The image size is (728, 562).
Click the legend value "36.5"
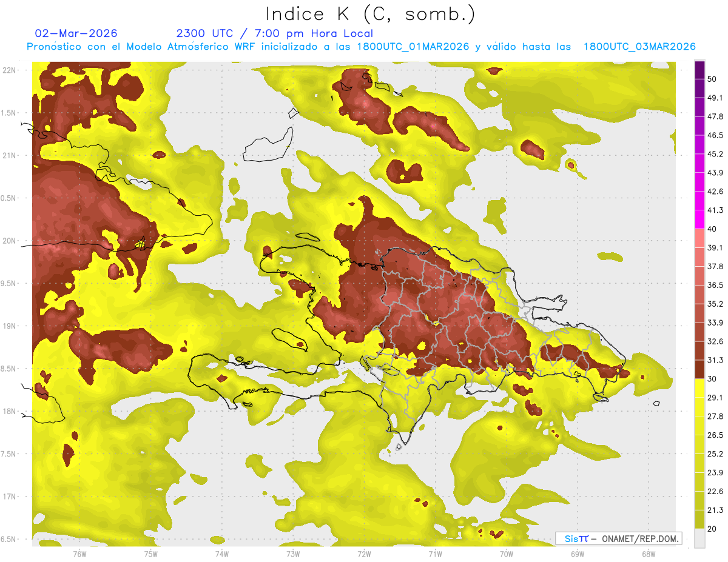click(715, 285)
